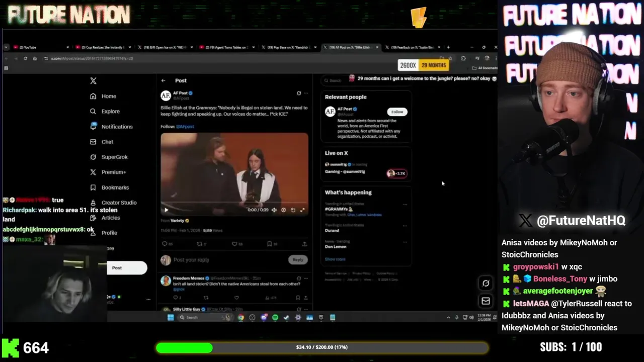The image size is (644, 362).
Task: Click back arrow next to Post heading
Action: tap(163, 80)
